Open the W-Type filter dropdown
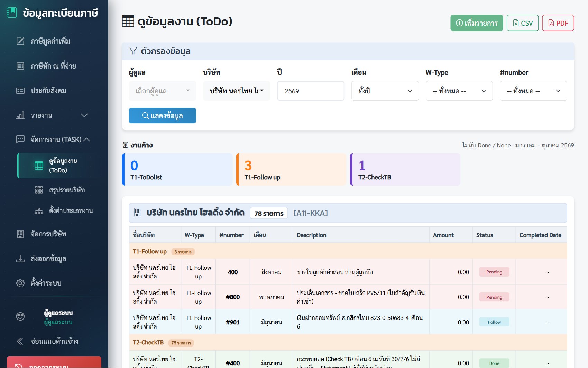The height and width of the screenshot is (368, 588). (x=459, y=91)
